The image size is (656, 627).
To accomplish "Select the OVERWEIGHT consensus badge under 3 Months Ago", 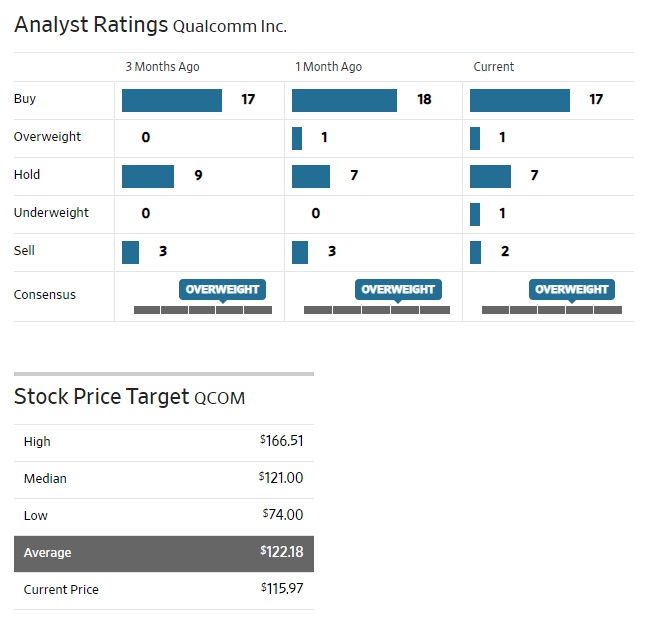I will pos(222,289).
